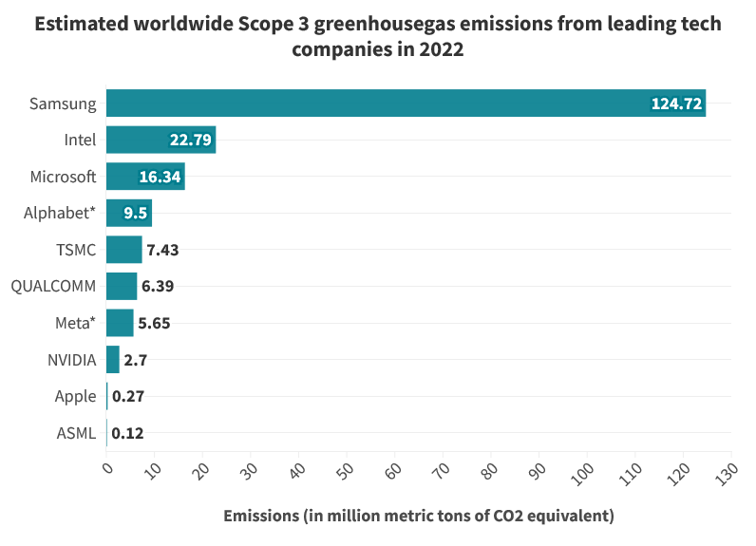Screen dimensions: 756x546
Task: Click the 0 tick label on x-axis
Action: (108, 468)
